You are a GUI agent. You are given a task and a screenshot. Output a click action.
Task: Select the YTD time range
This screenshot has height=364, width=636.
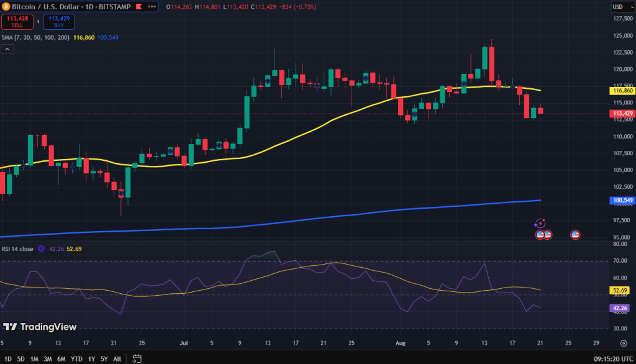(x=76, y=359)
